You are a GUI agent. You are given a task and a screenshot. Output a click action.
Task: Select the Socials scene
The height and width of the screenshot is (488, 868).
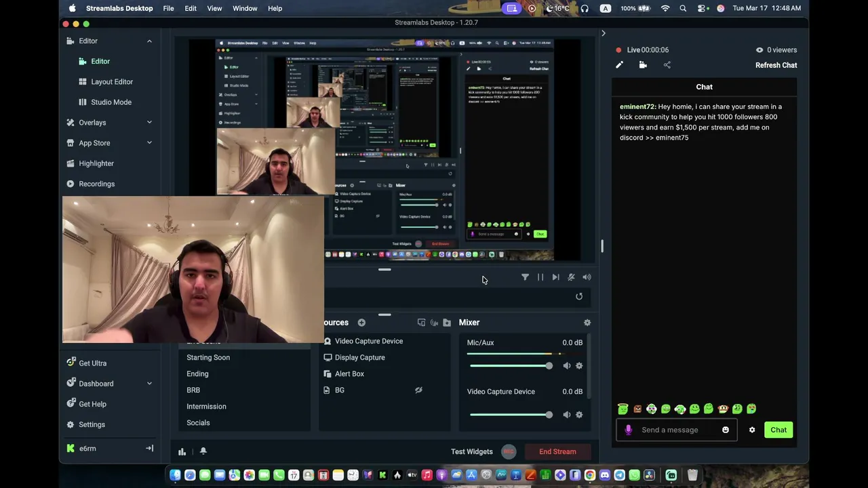point(198,422)
